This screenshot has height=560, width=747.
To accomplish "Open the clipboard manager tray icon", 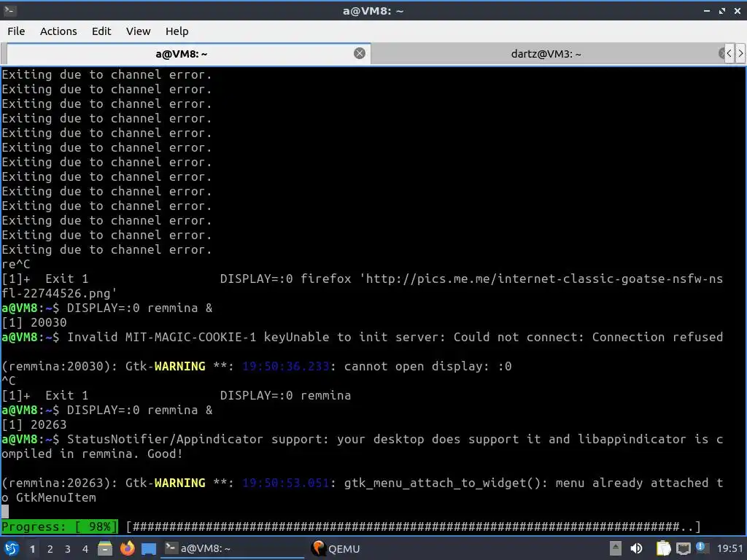I will click(663, 548).
